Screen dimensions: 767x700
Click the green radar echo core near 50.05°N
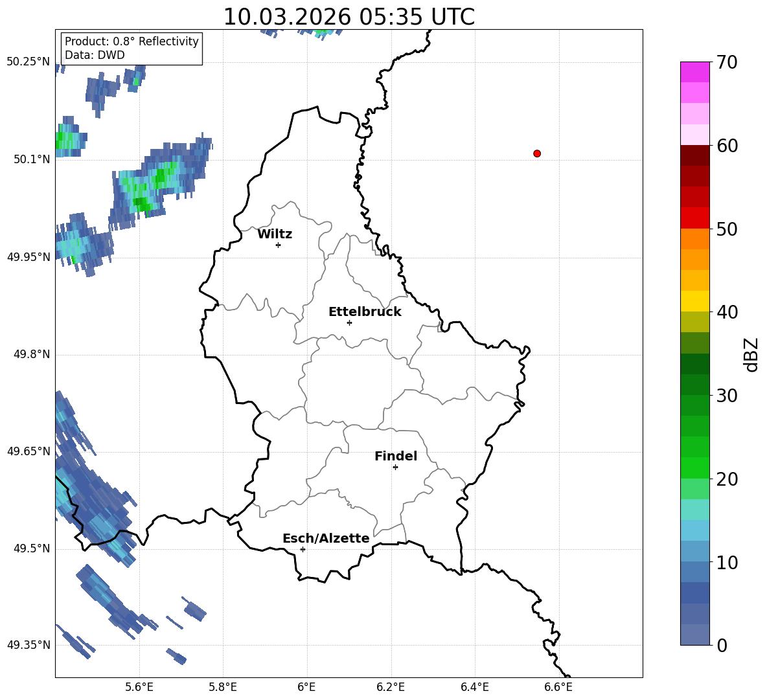(x=143, y=202)
